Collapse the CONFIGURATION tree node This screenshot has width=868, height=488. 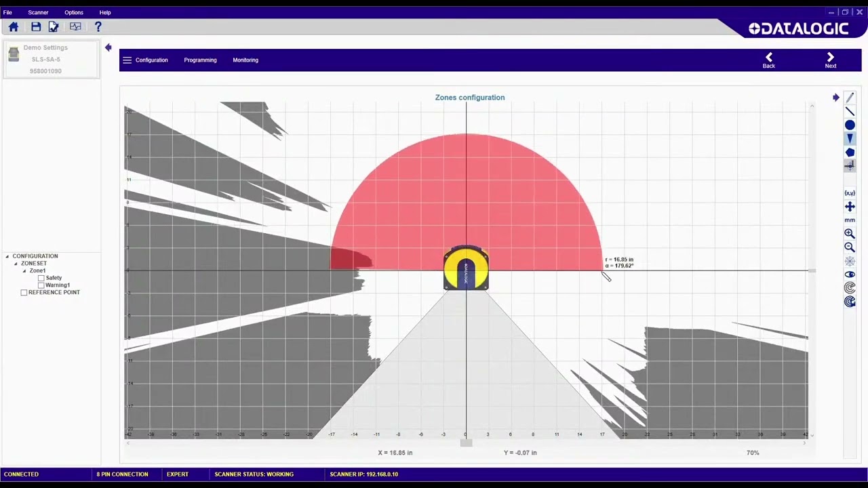pos(7,256)
